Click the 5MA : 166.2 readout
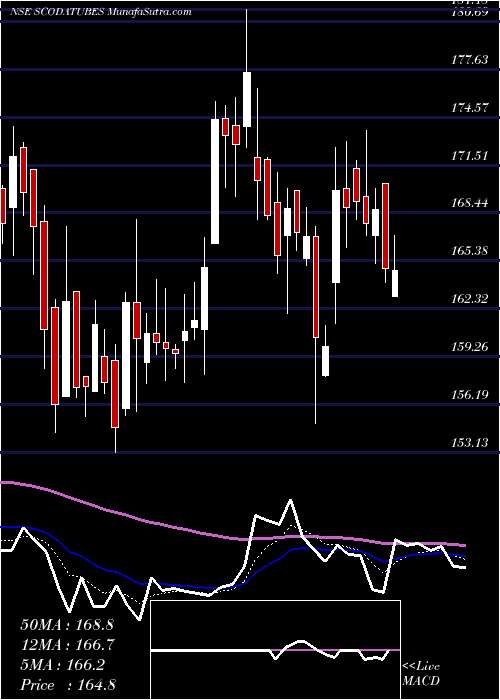 [62, 665]
